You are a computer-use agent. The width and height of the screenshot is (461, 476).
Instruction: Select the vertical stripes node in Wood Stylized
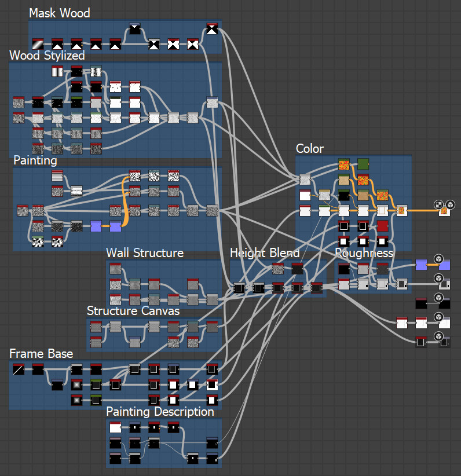click(57, 71)
